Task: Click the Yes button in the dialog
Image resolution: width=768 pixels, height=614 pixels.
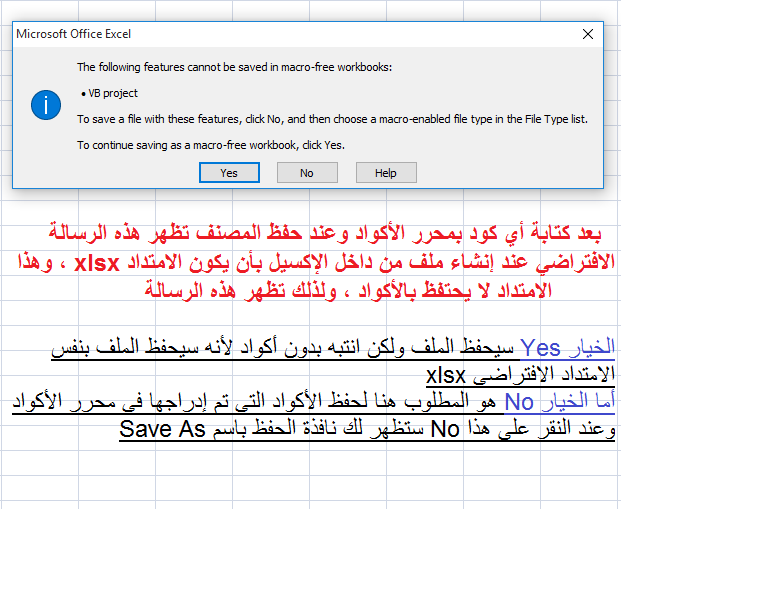Action: pos(229,173)
